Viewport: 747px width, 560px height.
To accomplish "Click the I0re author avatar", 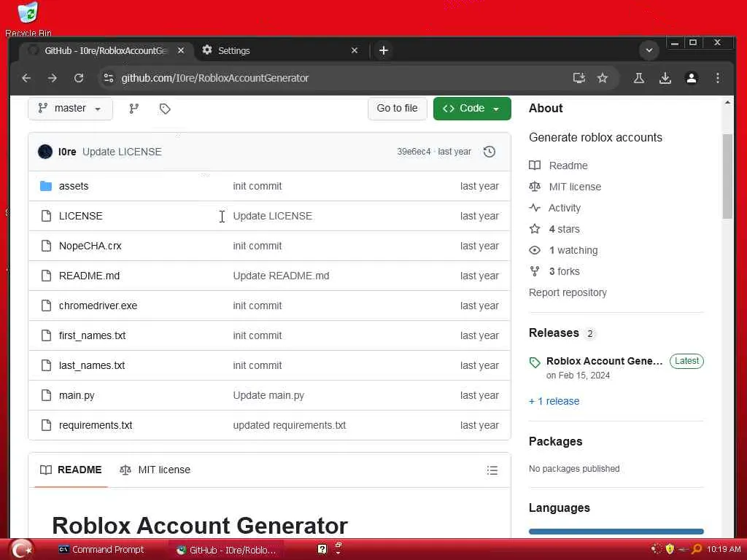I will coord(45,152).
